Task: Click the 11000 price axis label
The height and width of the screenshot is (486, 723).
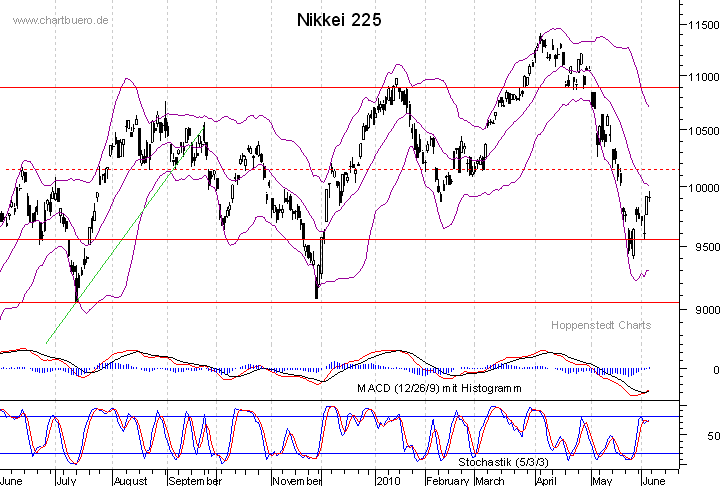Action: [x=704, y=77]
